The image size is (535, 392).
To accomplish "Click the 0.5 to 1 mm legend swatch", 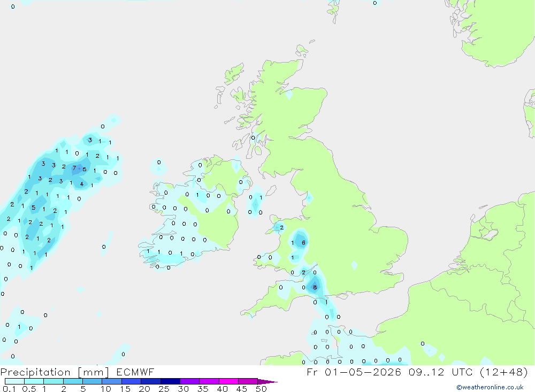I will (34, 381).
